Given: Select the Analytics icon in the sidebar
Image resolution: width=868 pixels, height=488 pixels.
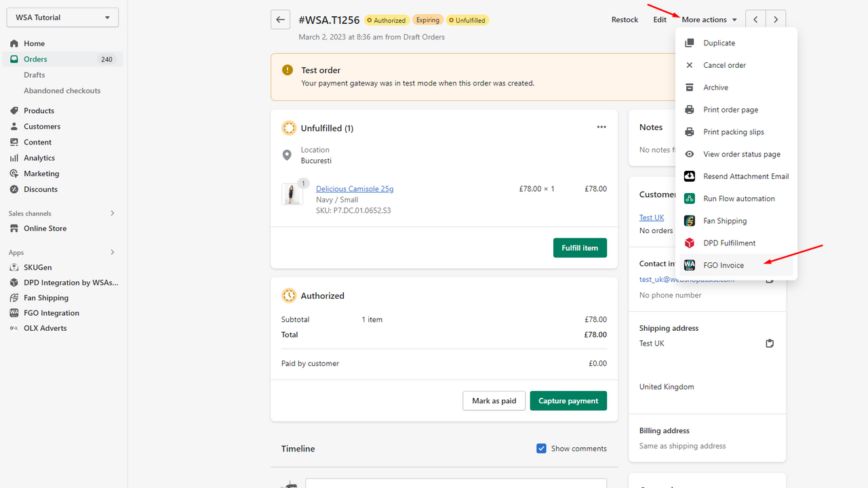Looking at the screenshot, I should (x=14, y=157).
